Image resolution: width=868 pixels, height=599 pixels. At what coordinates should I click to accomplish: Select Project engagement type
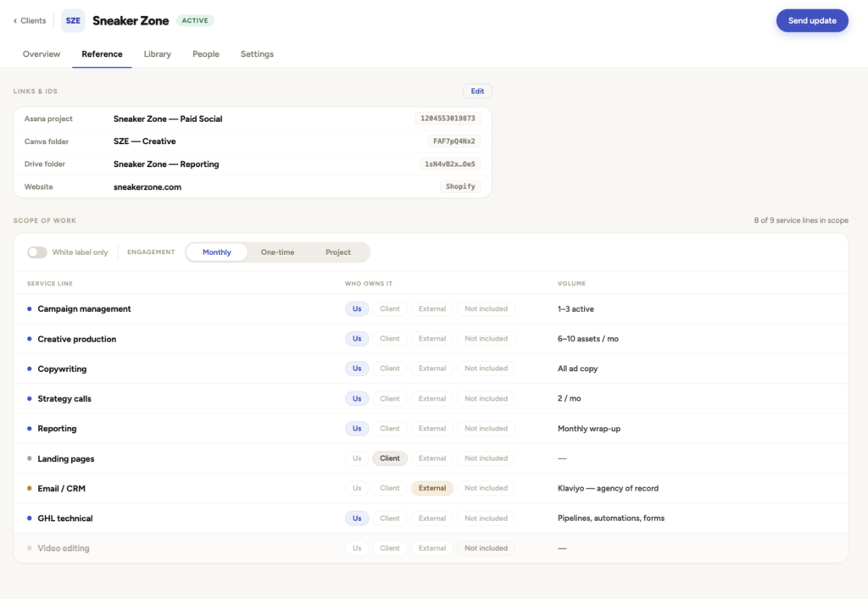point(337,252)
